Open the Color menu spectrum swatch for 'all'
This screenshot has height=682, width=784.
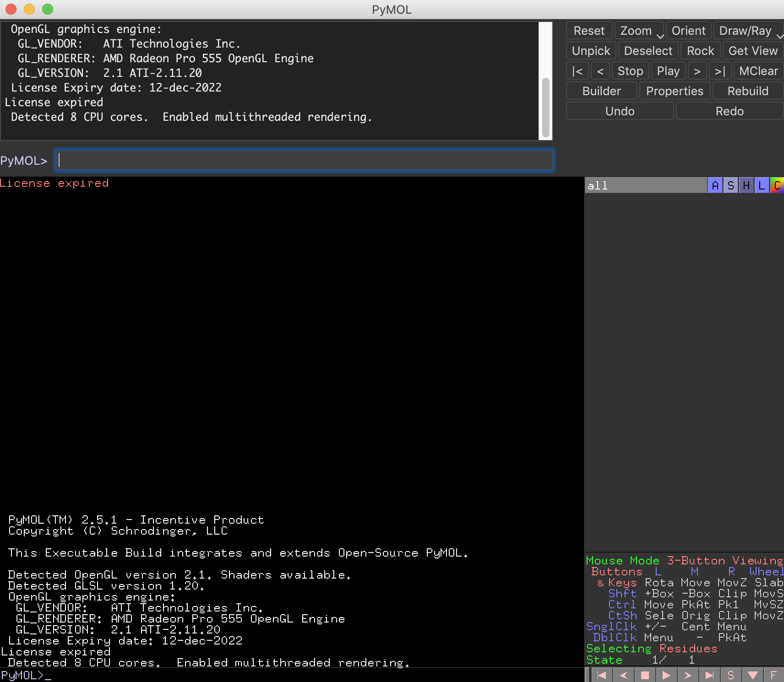(777, 185)
